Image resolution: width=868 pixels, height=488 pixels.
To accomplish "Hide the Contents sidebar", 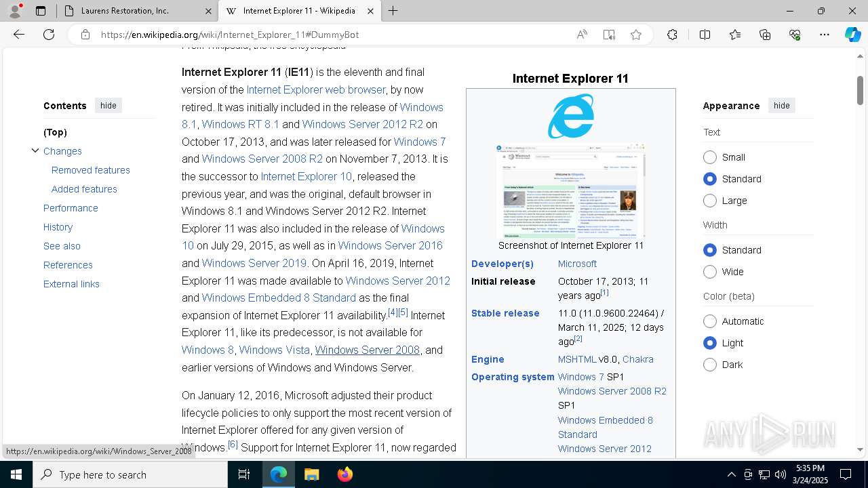I will [x=108, y=106].
